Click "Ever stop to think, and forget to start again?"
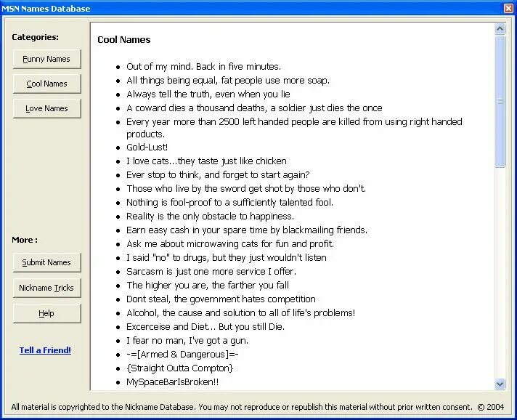The width and height of the screenshot is (517, 420). [x=218, y=175]
